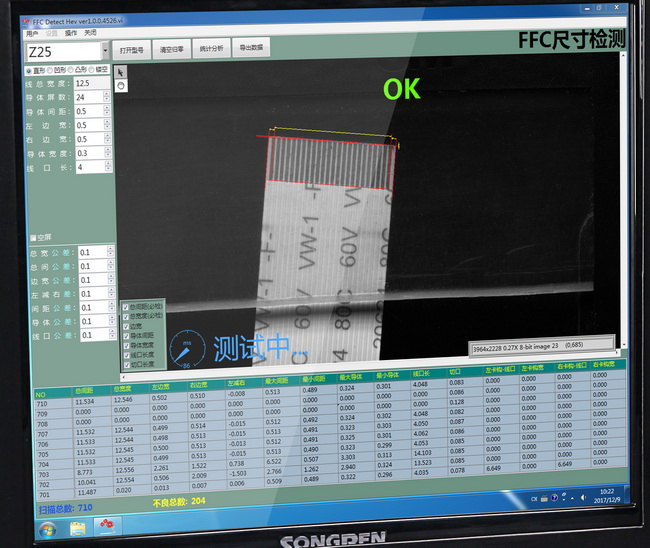Toggle the 切口长度 checkbox
The image size is (650, 548).
pos(127,365)
